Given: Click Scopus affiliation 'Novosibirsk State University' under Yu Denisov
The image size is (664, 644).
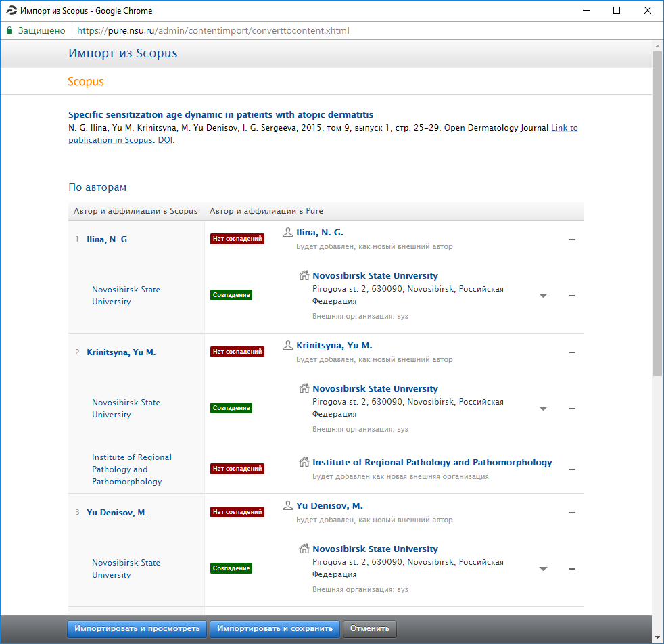Looking at the screenshot, I should tap(126, 569).
